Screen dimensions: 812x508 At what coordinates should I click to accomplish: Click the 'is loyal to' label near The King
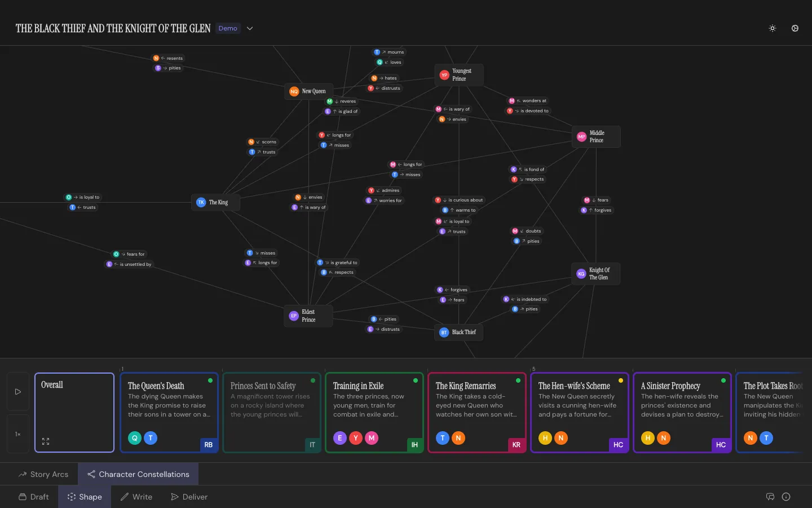(83, 198)
